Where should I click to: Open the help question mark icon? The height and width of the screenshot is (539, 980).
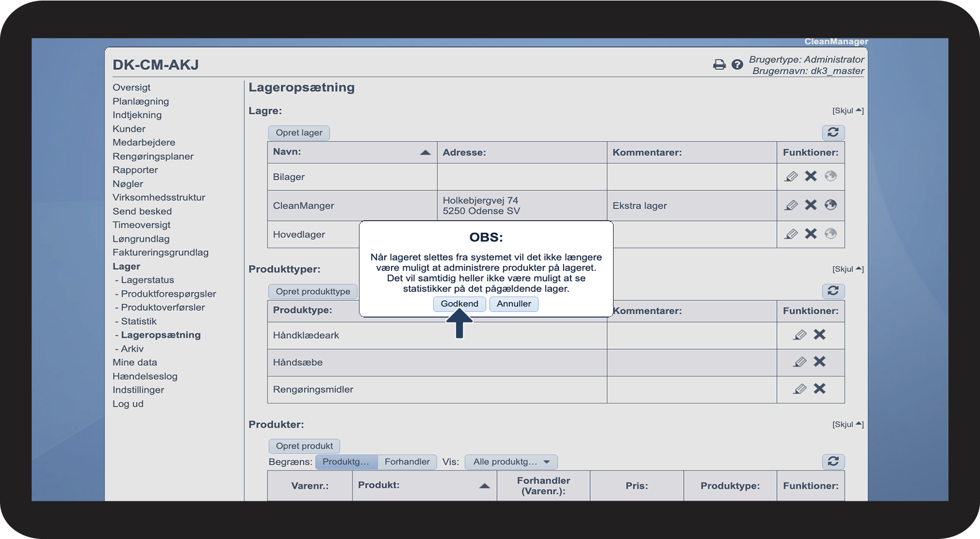point(737,65)
